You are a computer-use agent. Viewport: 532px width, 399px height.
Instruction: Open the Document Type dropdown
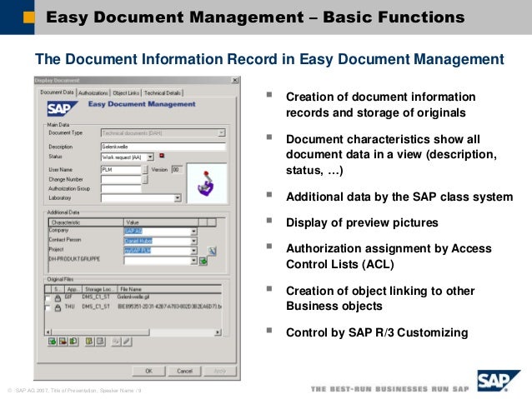(x=222, y=133)
